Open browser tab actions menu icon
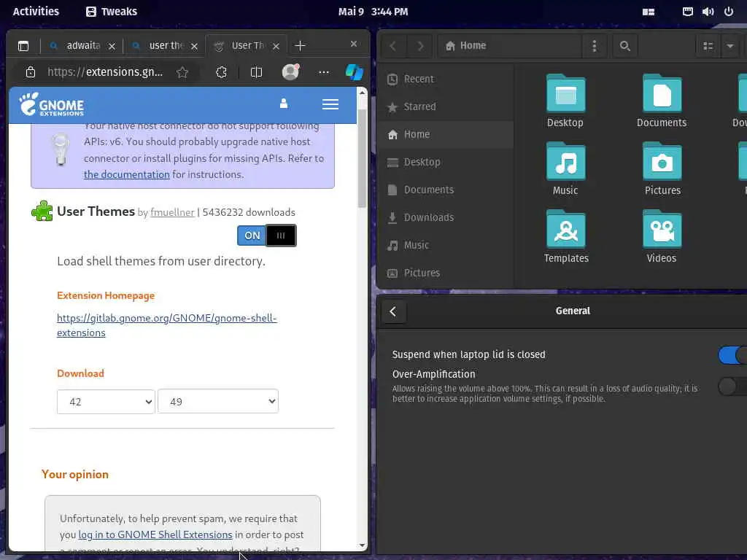 pos(23,46)
